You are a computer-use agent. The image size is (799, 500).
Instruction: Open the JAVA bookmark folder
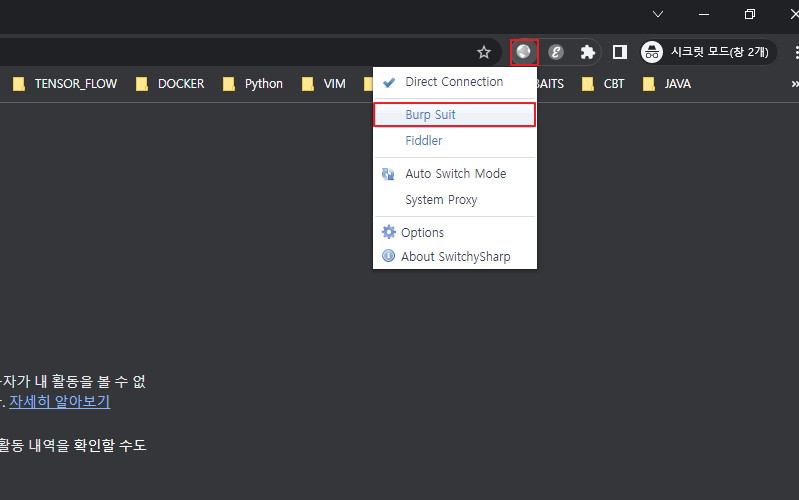667,84
